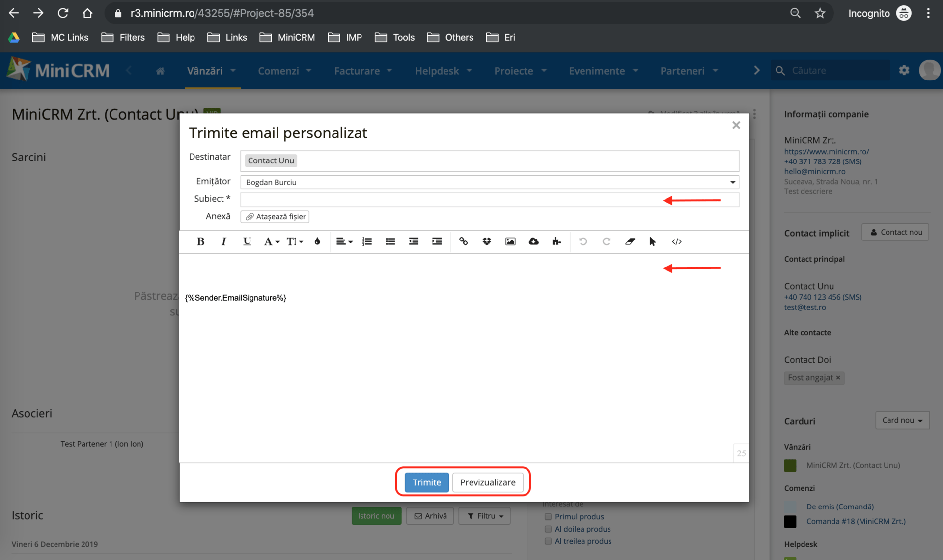Toggle italic formatting in editor toolbar
The image size is (943, 560).
(x=224, y=241)
